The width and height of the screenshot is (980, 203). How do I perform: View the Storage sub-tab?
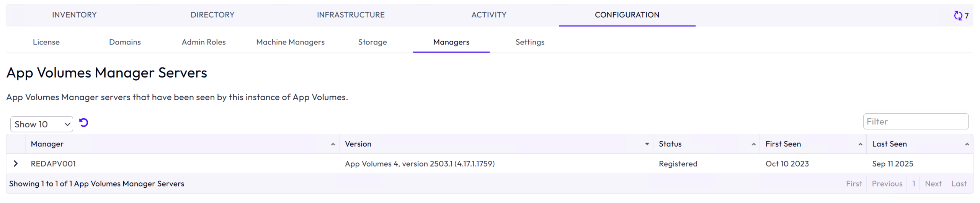point(372,42)
